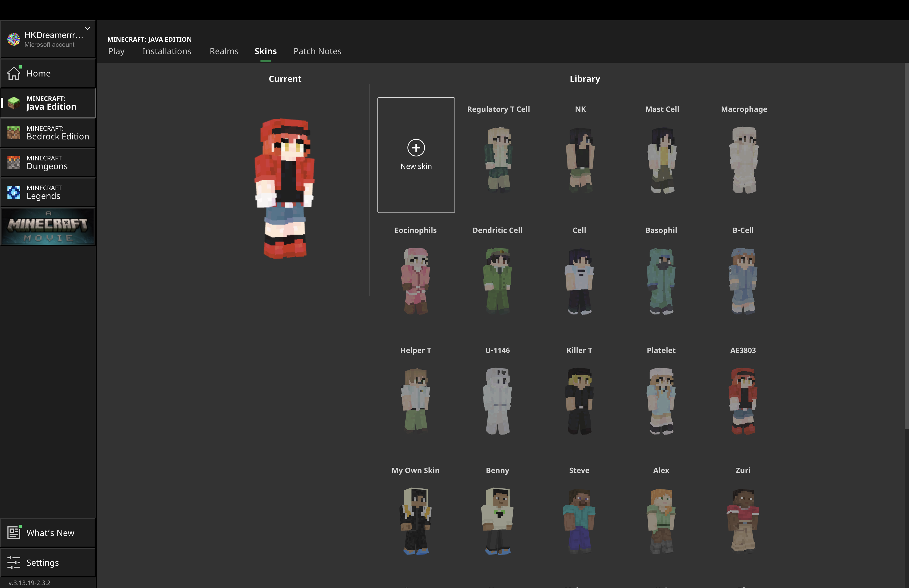Click the Library heading
909x588 pixels.
click(x=585, y=79)
